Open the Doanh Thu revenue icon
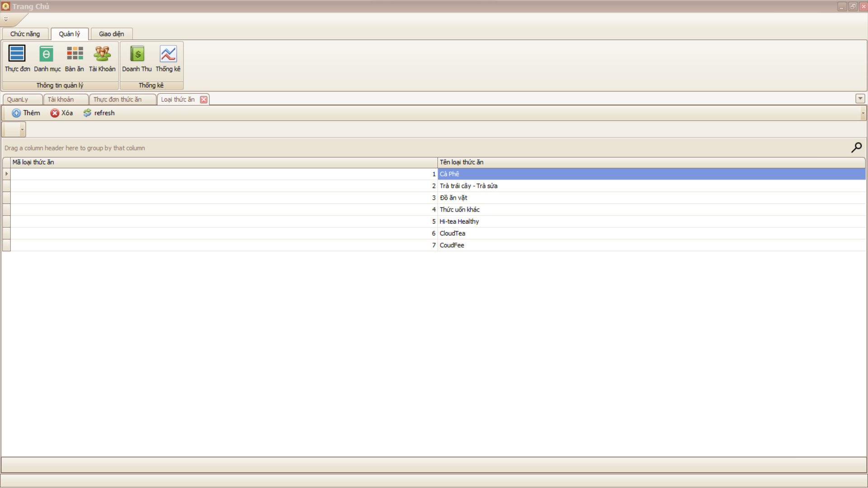The height and width of the screenshot is (488, 868). 137,58
